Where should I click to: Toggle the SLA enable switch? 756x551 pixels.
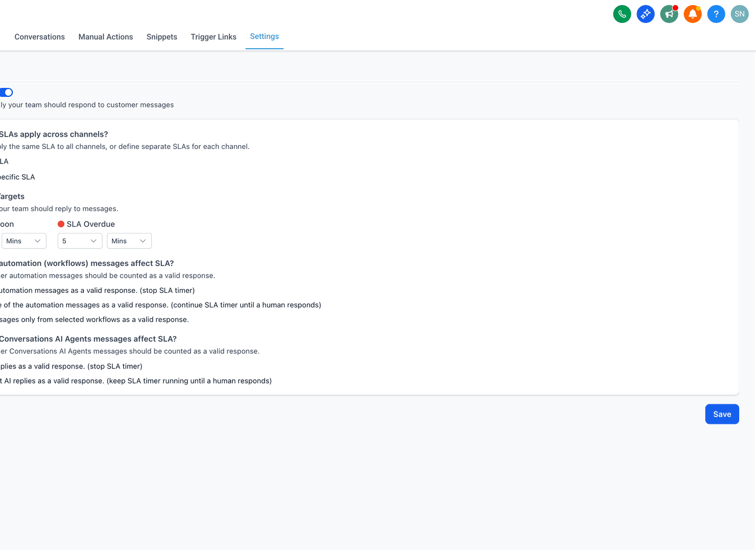pyautogui.click(x=6, y=92)
